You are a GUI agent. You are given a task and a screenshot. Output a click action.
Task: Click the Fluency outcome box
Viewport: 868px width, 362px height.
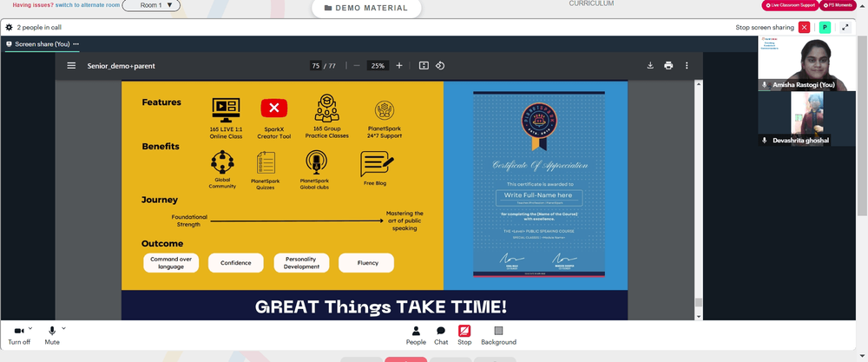click(366, 263)
